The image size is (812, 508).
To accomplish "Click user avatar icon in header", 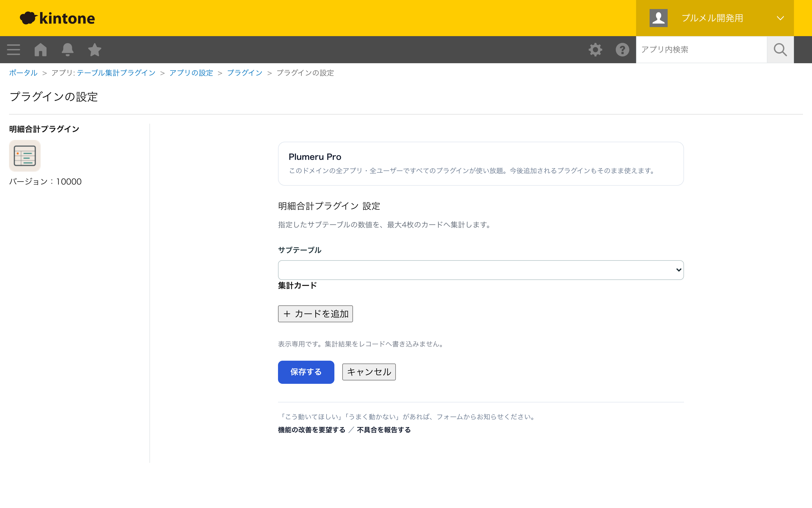I will [658, 18].
